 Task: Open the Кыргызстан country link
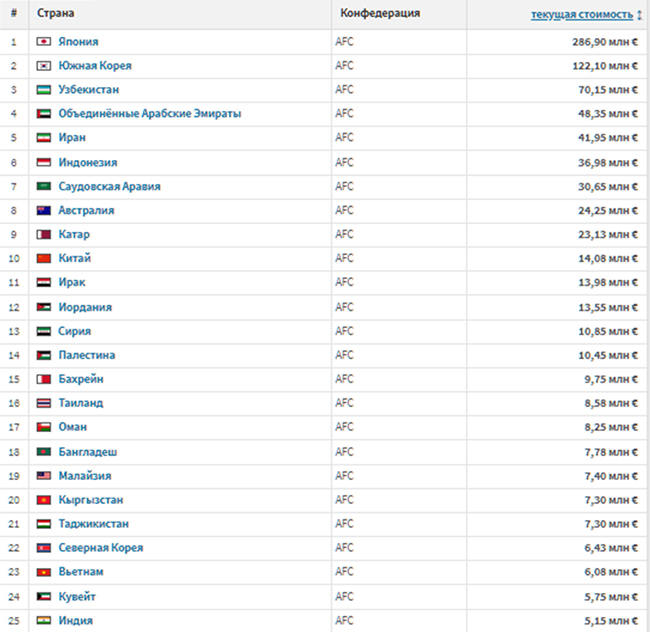pyautogui.click(x=90, y=500)
